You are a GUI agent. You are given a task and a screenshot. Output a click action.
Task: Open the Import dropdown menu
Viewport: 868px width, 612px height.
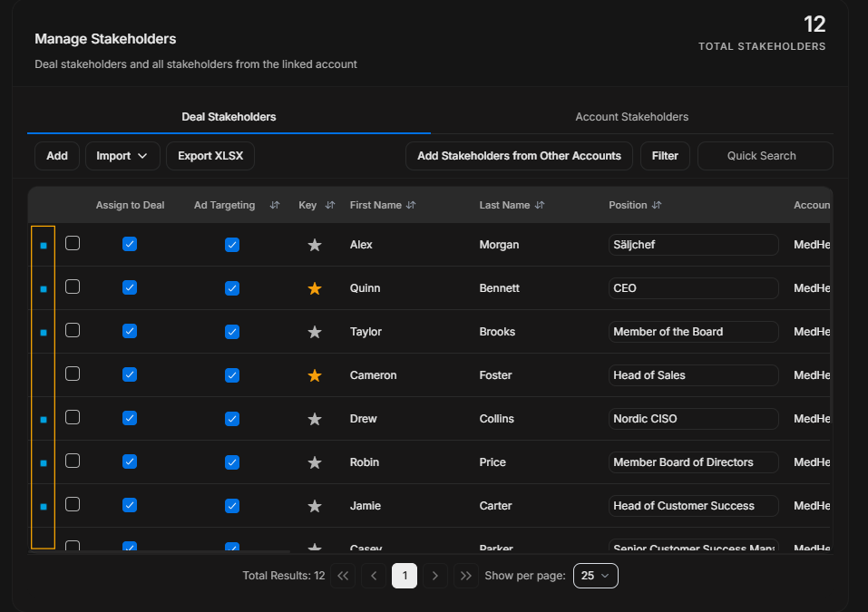click(122, 156)
